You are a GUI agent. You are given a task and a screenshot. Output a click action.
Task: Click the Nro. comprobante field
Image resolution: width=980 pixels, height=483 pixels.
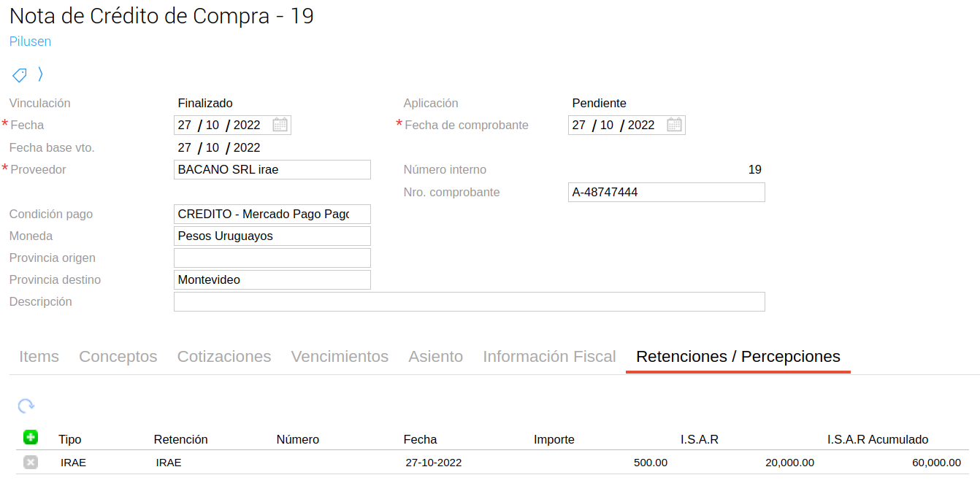pyautogui.click(x=667, y=193)
